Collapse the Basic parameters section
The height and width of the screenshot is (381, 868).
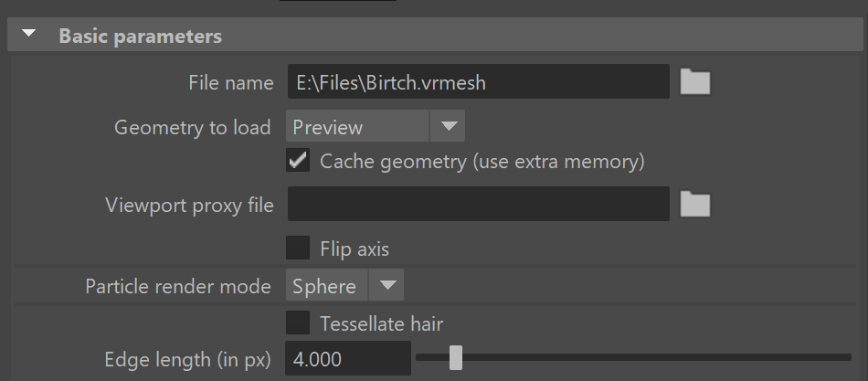pos(29,35)
